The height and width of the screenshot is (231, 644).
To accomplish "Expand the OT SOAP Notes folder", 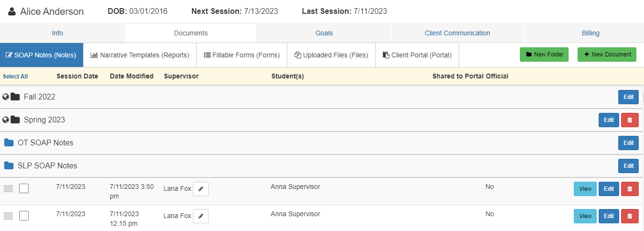I will 45,143.
